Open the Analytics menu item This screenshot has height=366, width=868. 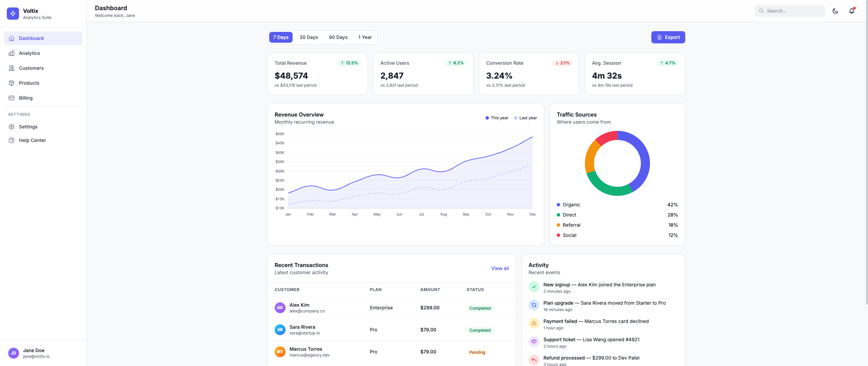point(43,53)
